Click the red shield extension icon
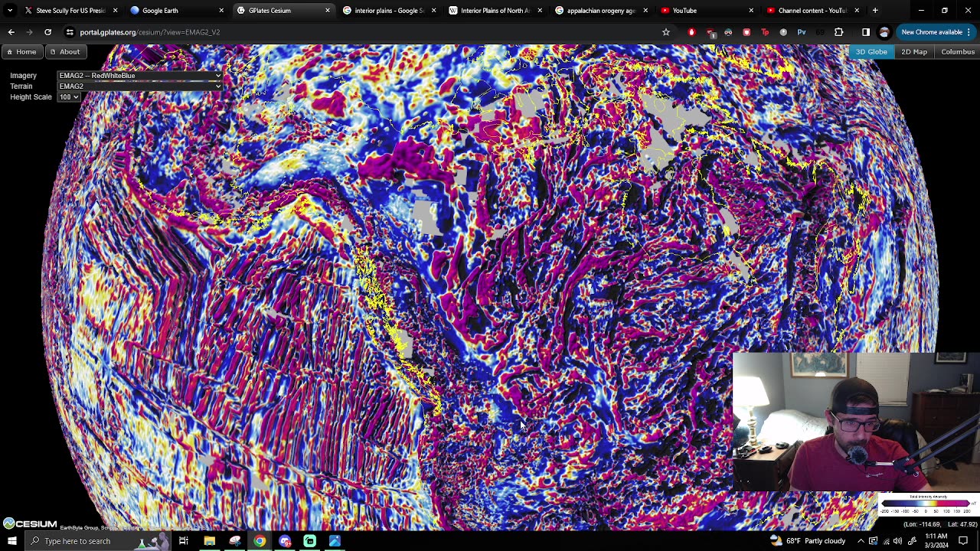The height and width of the screenshot is (551, 980). point(746,32)
